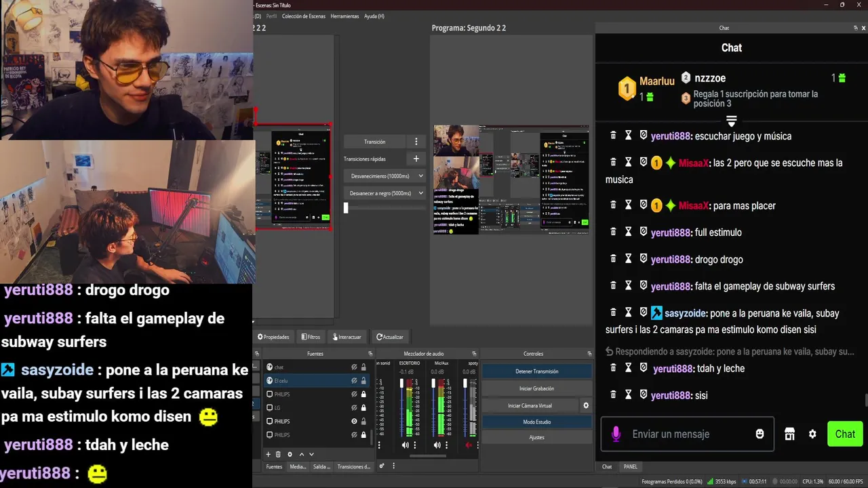Toggle visibility of "El celu" source
Viewport: 868px width, 488px height.
click(354, 380)
